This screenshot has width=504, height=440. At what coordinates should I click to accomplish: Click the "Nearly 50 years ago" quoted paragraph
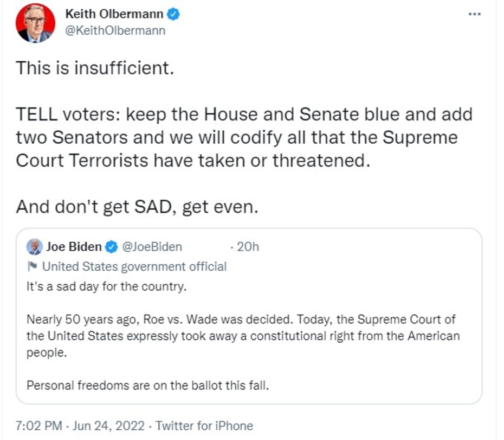pyautogui.click(x=243, y=336)
